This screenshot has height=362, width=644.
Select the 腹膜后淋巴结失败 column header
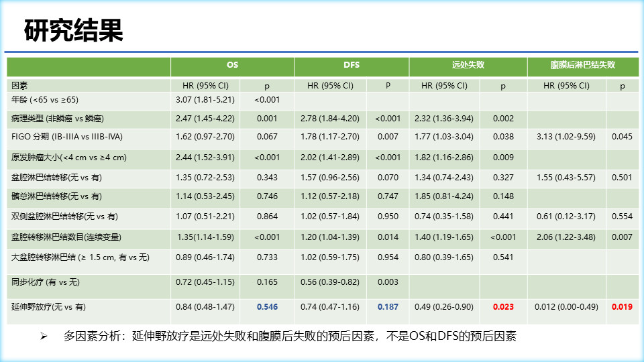point(583,65)
